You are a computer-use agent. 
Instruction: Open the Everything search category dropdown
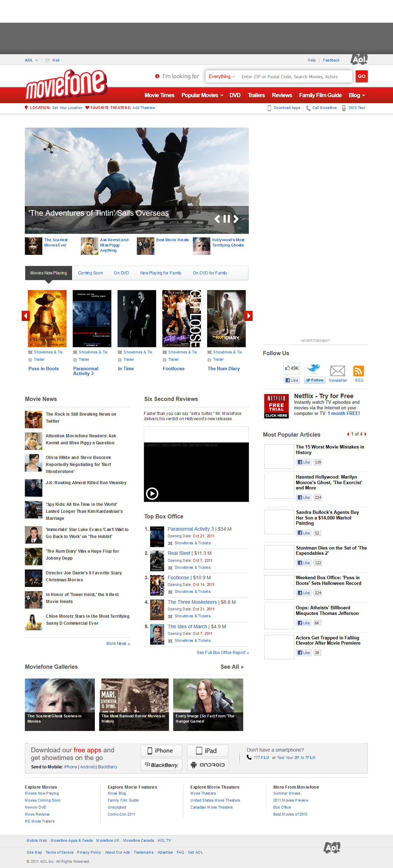[x=222, y=77]
